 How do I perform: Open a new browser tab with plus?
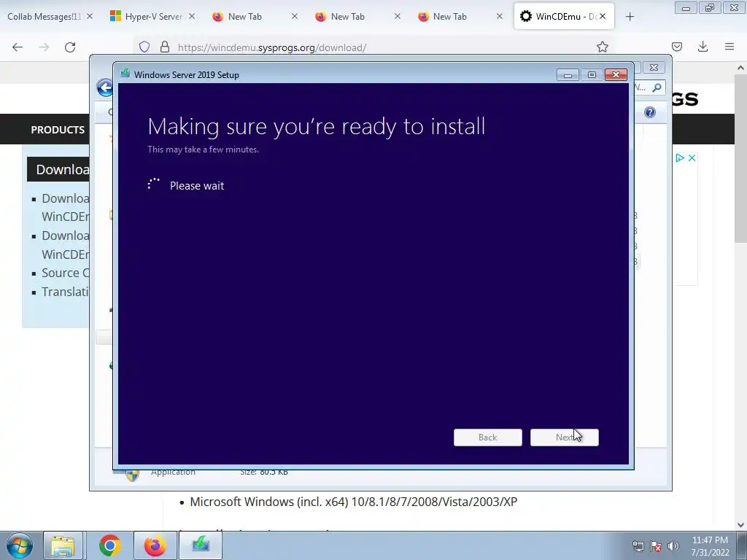tap(630, 17)
